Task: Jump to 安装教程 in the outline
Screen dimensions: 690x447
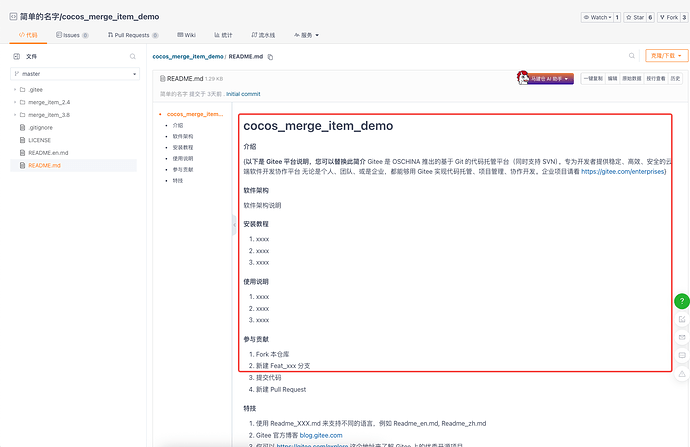Action: point(183,147)
